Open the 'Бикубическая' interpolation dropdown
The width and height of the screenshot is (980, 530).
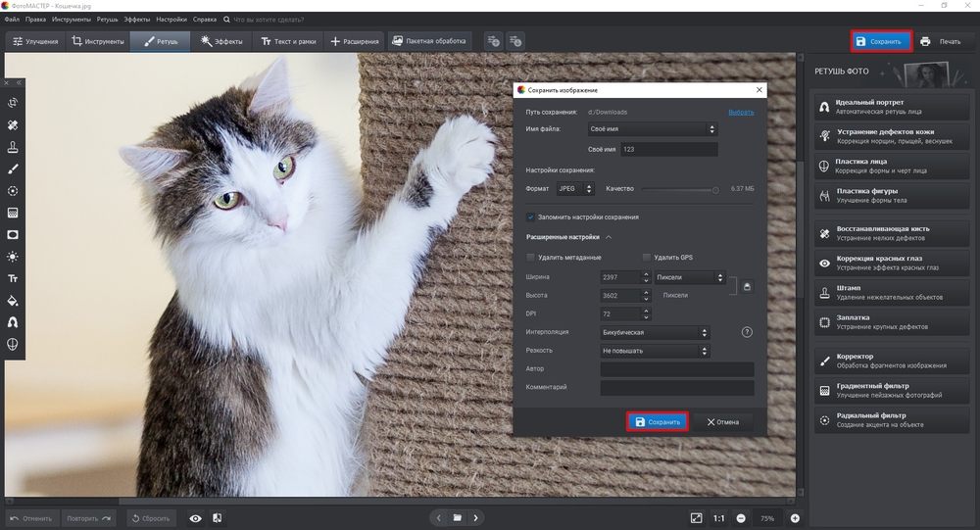click(x=655, y=332)
